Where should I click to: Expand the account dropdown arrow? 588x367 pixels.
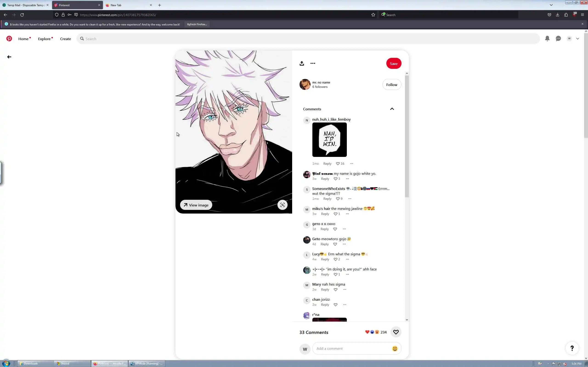point(578,39)
